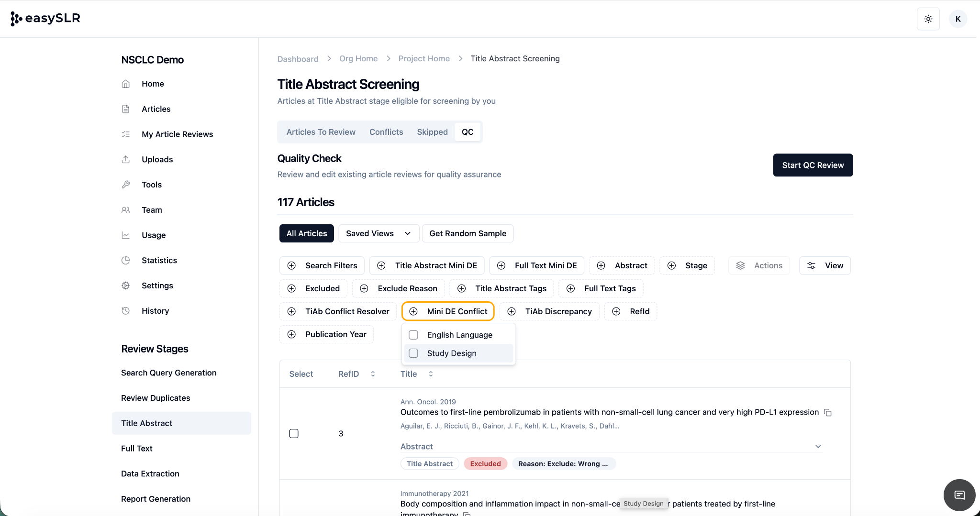Copy the pembrolizumab article title icon
This screenshot has height=516, width=980.
(827, 413)
